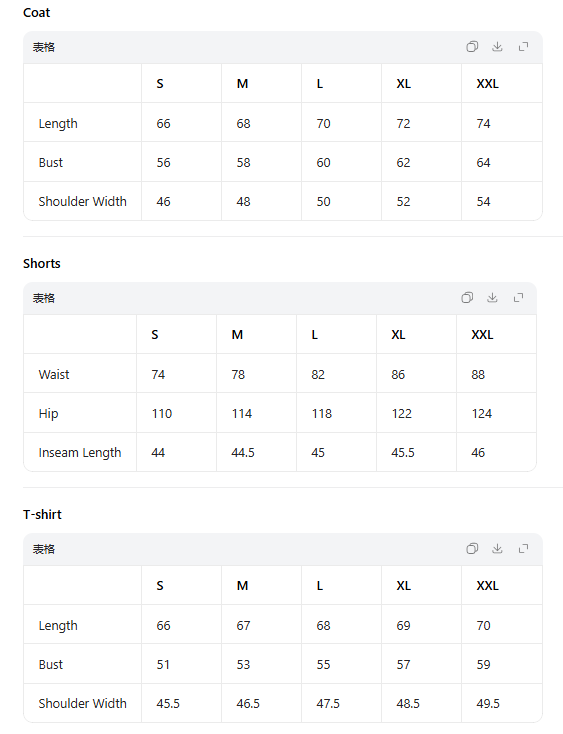The height and width of the screenshot is (734, 563).
Task: Expand the T-shirt table to fullscreen
Action: pos(523,549)
